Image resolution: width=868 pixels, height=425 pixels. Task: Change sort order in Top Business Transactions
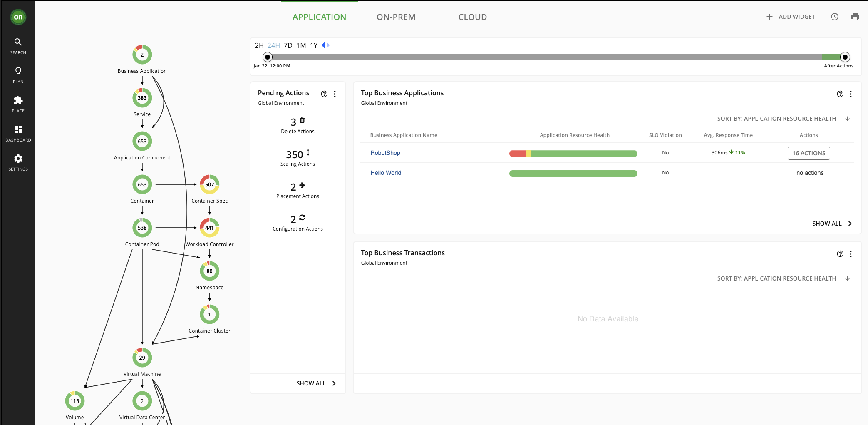783,278
